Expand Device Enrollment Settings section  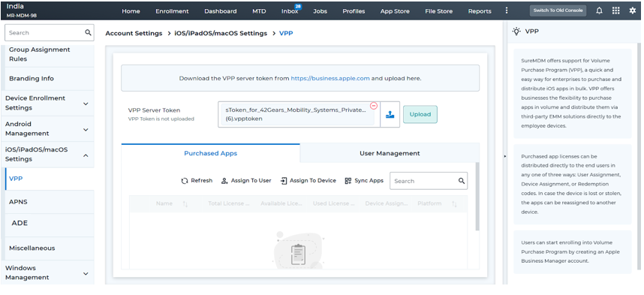(x=86, y=104)
